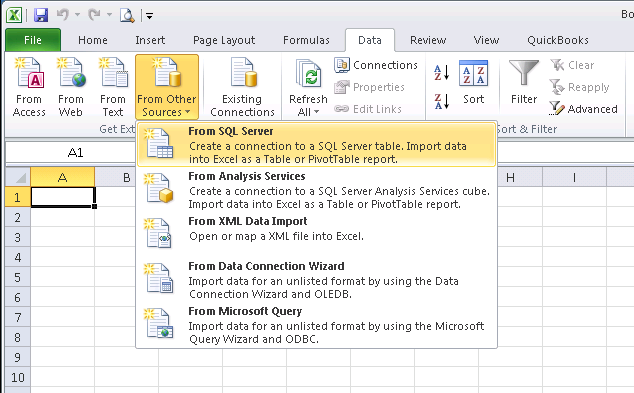Image resolution: width=634 pixels, height=393 pixels.
Task: Expand the Customize Quick Access Toolbar arrow
Action: coord(149,16)
